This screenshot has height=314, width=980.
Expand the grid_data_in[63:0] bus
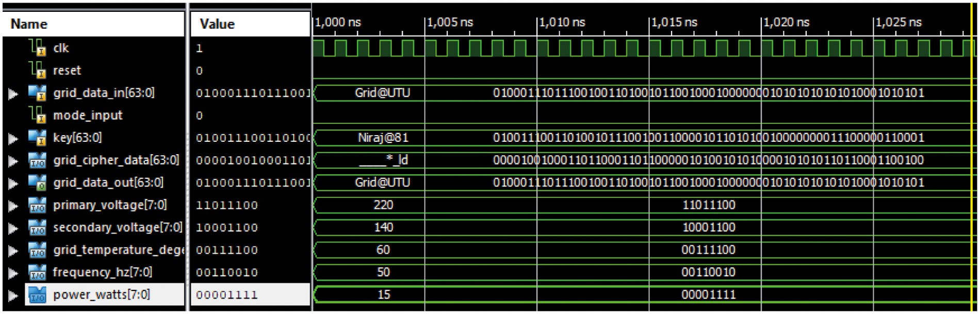(x=13, y=93)
